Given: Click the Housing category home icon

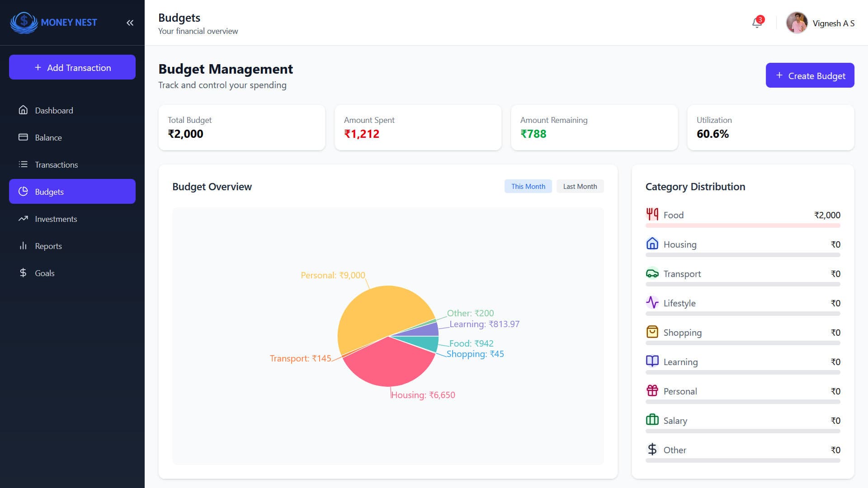Looking at the screenshot, I should coord(652,244).
